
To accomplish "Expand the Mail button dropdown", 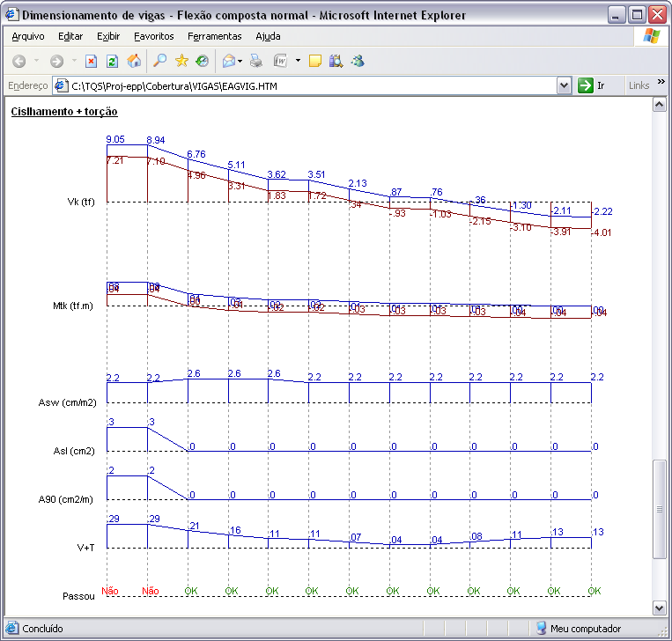I will [241, 61].
